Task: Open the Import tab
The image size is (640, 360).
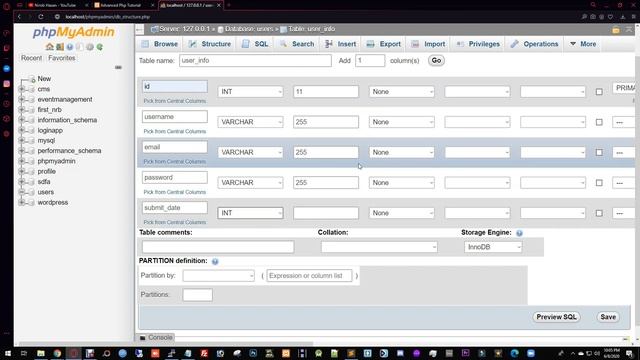Action: pos(429,44)
